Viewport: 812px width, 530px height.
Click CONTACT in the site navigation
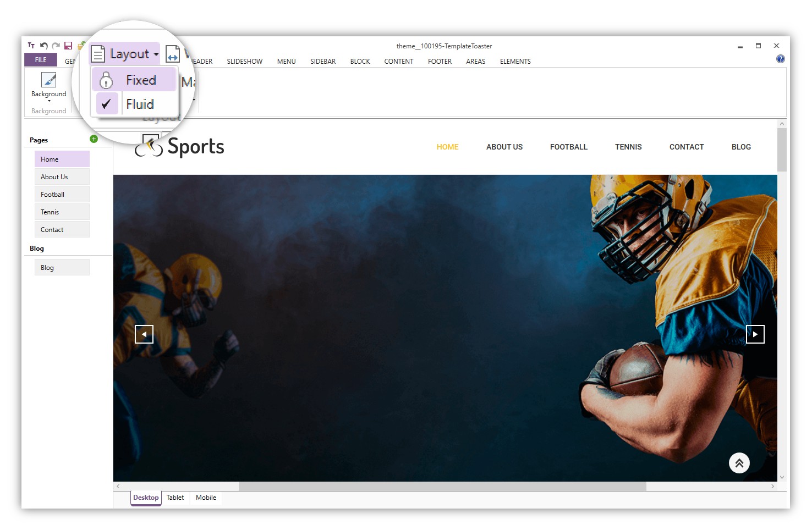(x=687, y=147)
